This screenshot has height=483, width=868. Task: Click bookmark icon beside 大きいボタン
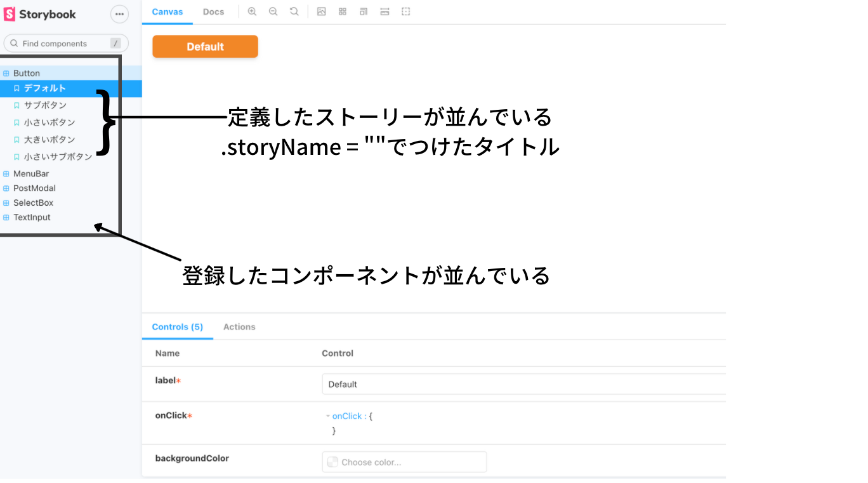17,140
